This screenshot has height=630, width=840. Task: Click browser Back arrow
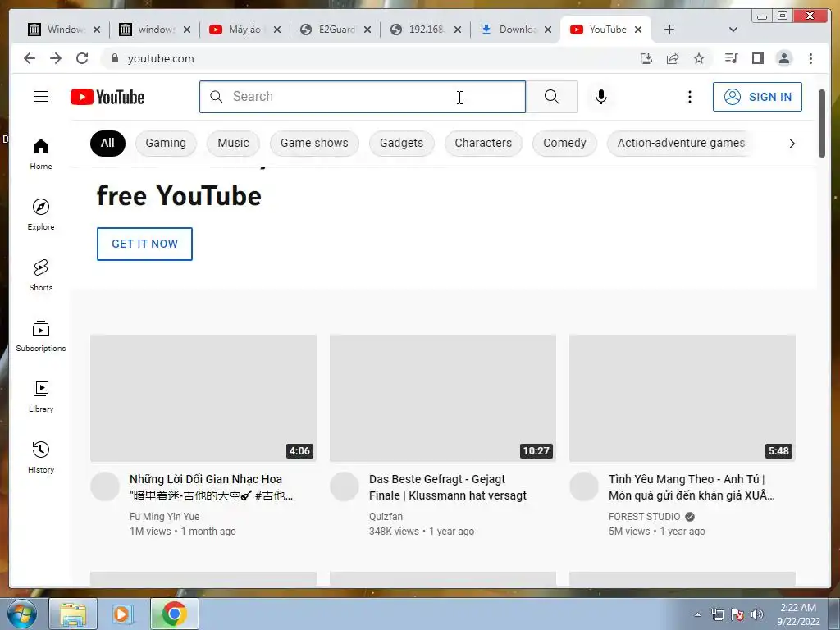pos(30,58)
